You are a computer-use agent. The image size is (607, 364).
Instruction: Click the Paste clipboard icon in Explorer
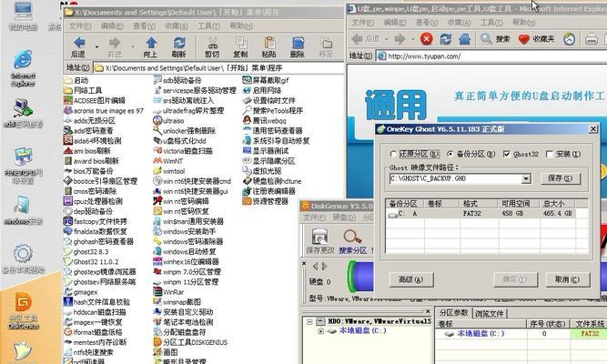(269, 43)
